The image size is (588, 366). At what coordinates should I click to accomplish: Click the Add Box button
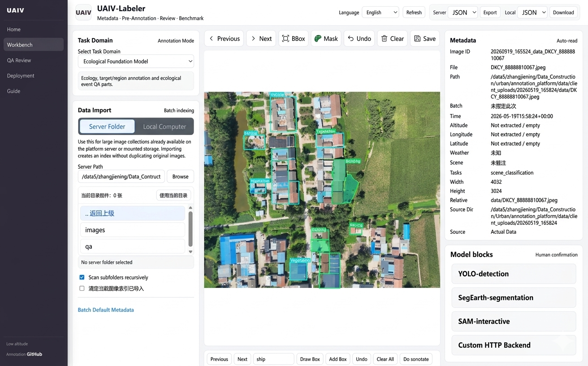point(338,359)
